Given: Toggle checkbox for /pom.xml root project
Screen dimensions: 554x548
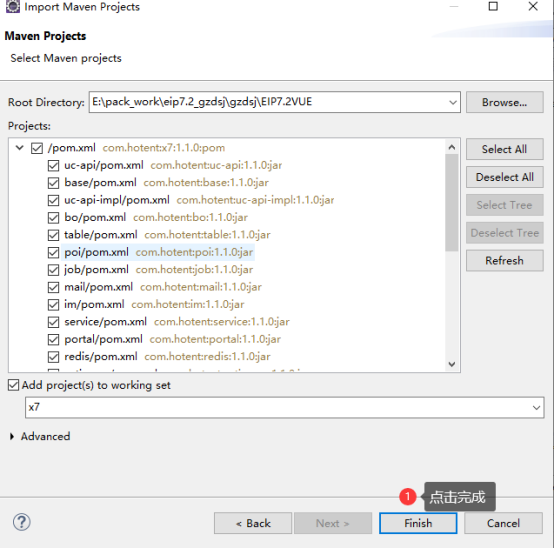Looking at the screenshot, I should [x=37, y=148].
